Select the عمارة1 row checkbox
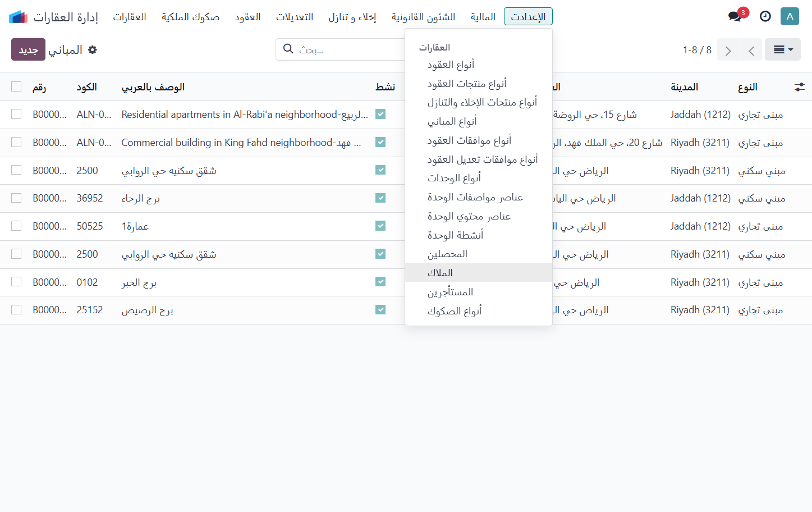This screenshot has width=812, height=512. 16,226
